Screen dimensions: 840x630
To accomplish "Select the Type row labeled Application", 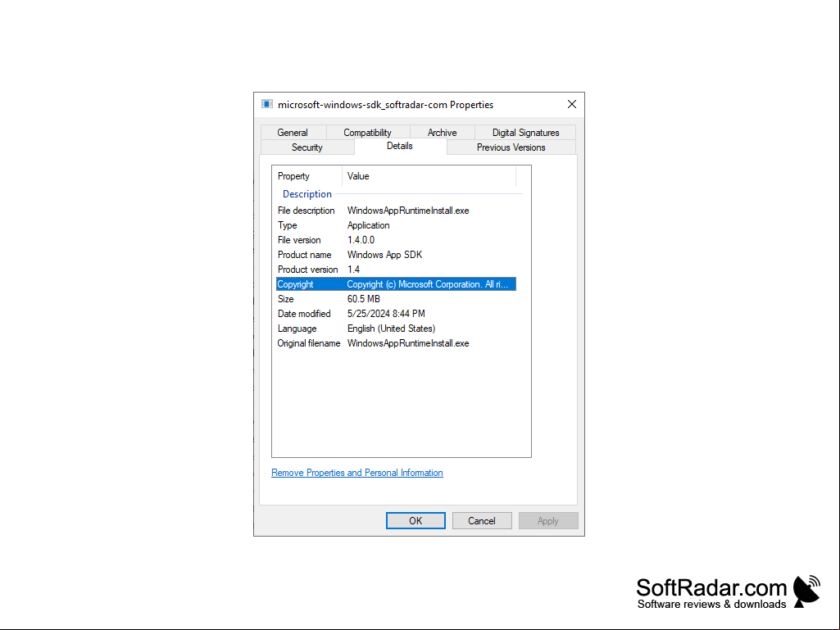I will coord(396,225).
